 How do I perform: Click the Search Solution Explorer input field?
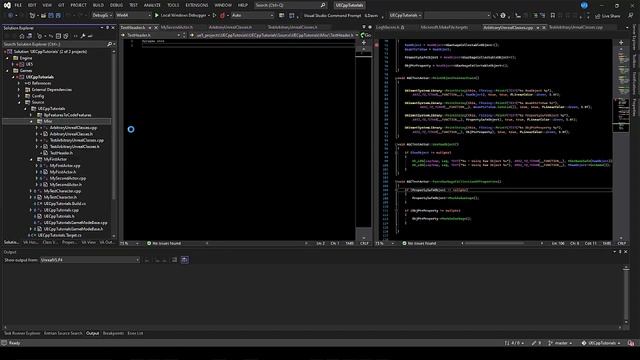pyautogui.click(x=54, y=44)
